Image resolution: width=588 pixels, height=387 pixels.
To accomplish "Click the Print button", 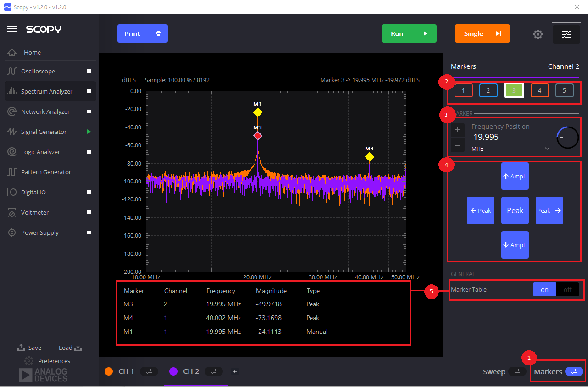I will pos(143,33).
